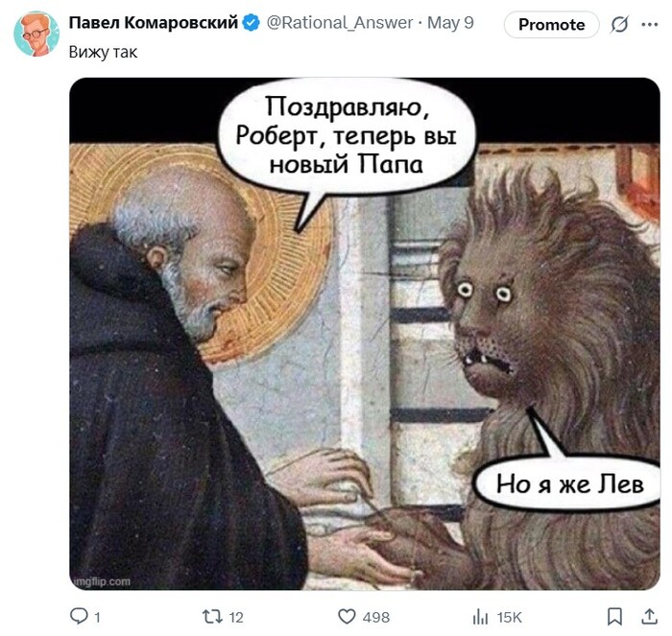This screenshot has height=636, width=672.
Task: Click the repost arrows icon
Action: pos(212,616)
